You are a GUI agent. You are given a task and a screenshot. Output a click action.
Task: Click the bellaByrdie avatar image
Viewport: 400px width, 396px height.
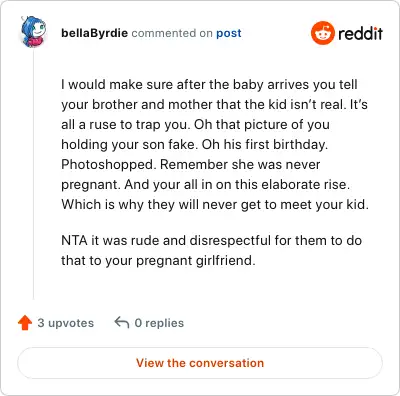click(33, 32)
